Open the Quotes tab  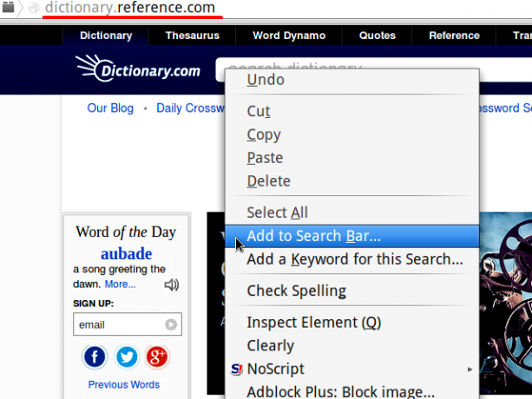click(x=378, y=36)
